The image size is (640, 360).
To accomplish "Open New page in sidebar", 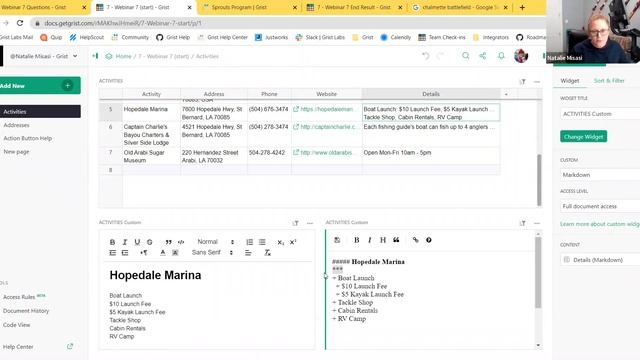I will click(x=16, y=151).
